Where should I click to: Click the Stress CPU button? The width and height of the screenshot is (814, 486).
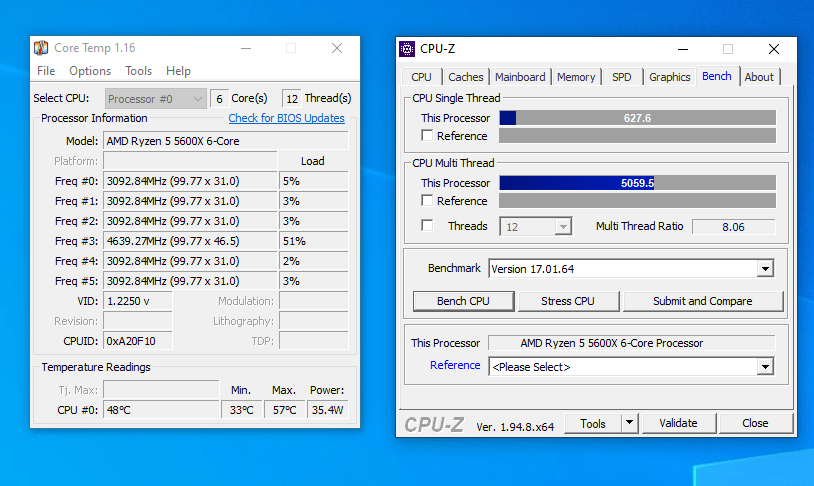568,301
